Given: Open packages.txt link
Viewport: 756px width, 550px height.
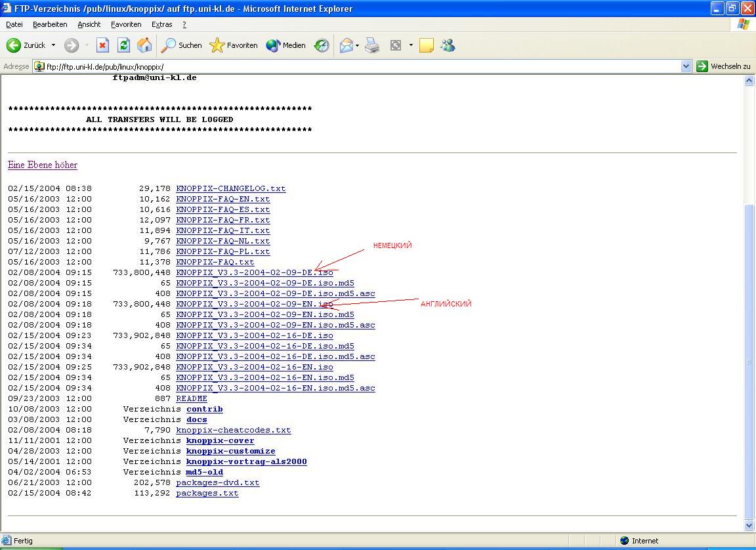Looking at the screenshot, I should pos(207,493).
